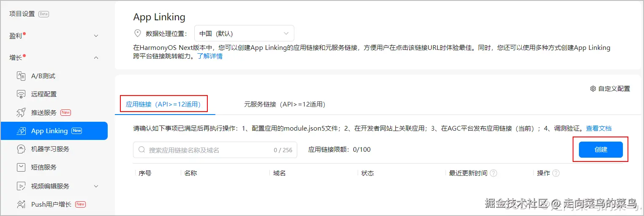The height and width of the screenshot is (216, 644).
Task: Click the 序号 column header
Action: [x=145, y=173]
